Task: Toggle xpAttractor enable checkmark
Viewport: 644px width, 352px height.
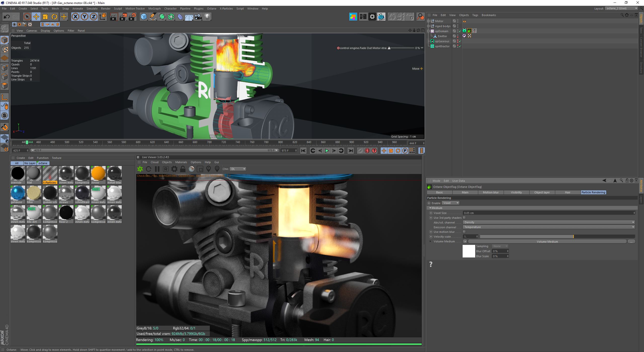Action: pos(460,46)
